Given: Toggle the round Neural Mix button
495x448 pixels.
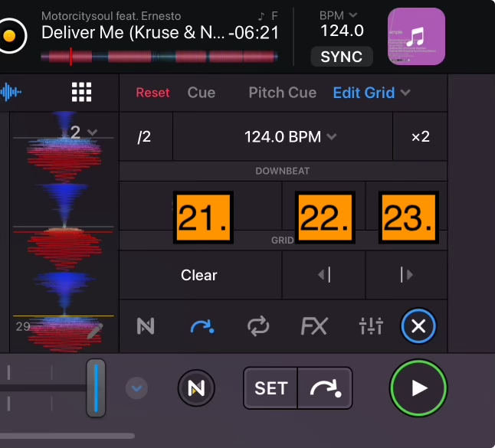Looking at the screenshot, I should pyautogui.click(x=196, y=388).
